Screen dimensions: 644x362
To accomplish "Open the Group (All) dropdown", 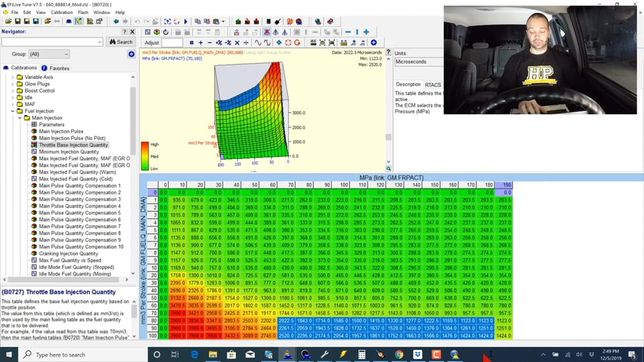I will 48,54.
